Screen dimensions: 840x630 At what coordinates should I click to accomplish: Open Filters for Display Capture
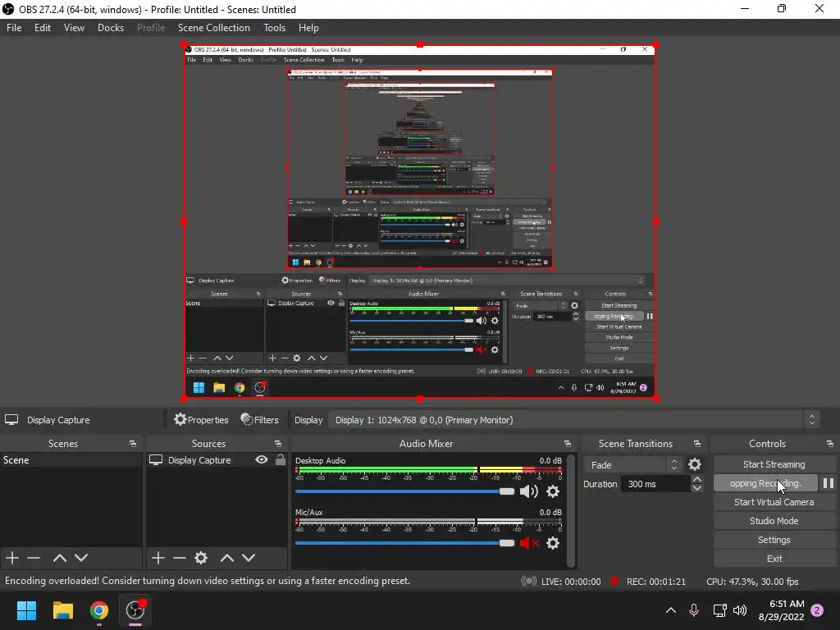(260, 420)
